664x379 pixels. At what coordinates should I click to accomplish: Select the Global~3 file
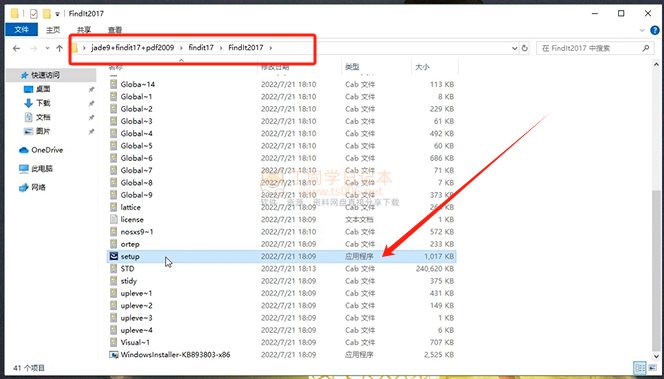tap(136, 121)
